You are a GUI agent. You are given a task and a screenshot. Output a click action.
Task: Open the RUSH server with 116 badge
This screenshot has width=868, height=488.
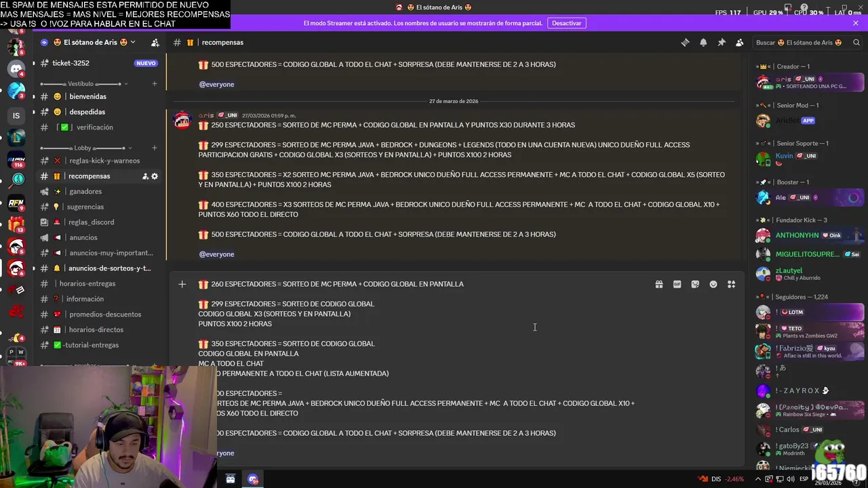click(x=16, y=160)
